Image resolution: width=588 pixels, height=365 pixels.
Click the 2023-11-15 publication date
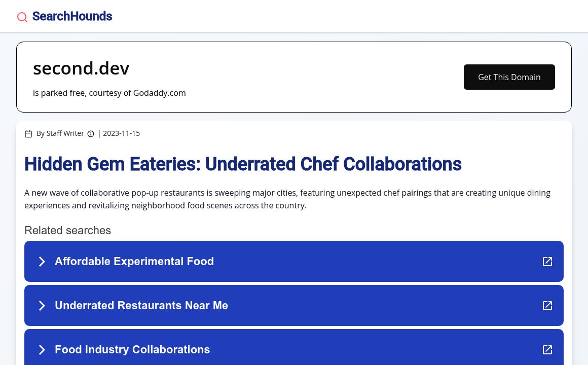[121, 133]
